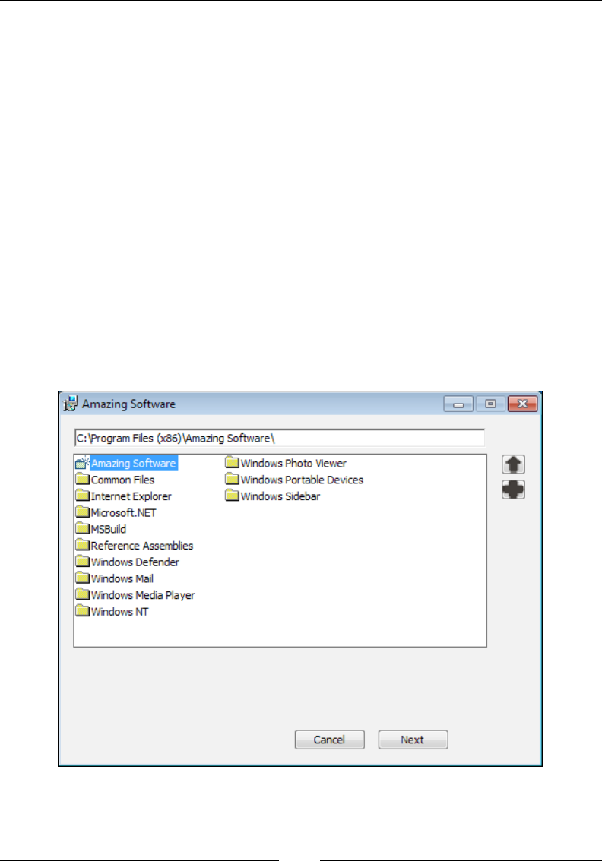Viewport: 602px width, 868px height.
Task: Click the Windows Sidebar folder icon
Action: tap(232, 496)
